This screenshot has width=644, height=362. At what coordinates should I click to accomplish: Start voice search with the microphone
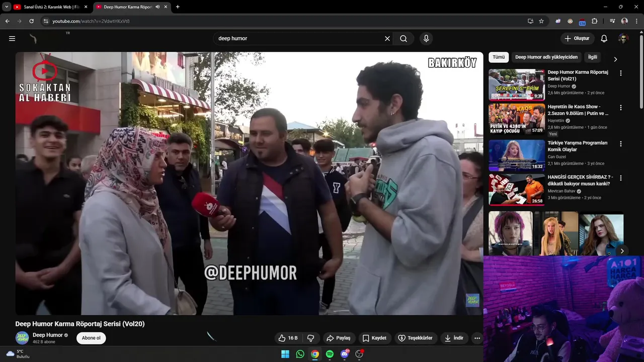(x=426, y=39)
